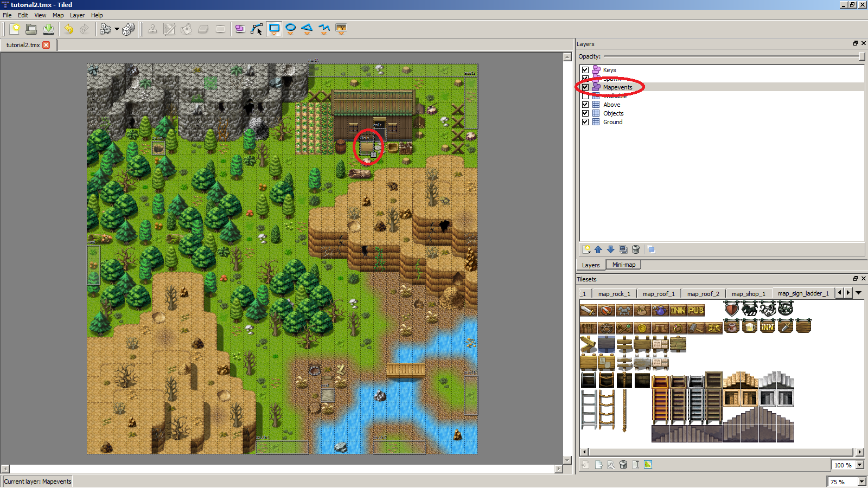Open the File menu
This screenshot has width=868, height=488.
coord(7,15)
